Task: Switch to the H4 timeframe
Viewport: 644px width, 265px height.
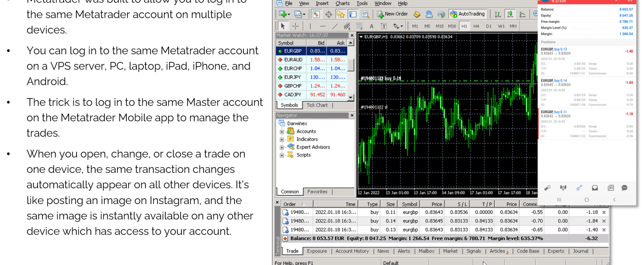Action: (476, 26)
